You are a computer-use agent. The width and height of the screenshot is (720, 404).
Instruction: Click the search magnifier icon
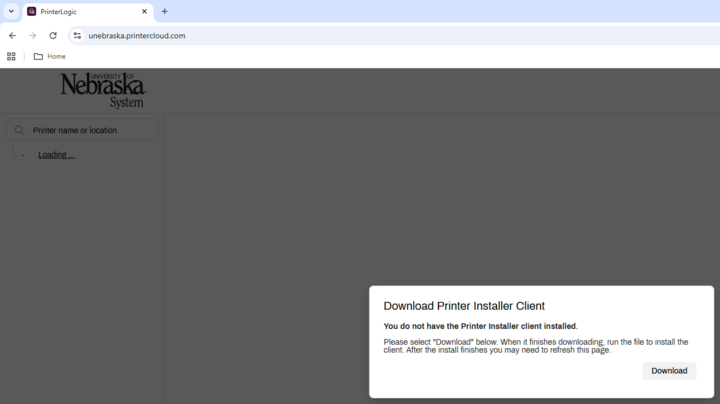coord(19,130)
